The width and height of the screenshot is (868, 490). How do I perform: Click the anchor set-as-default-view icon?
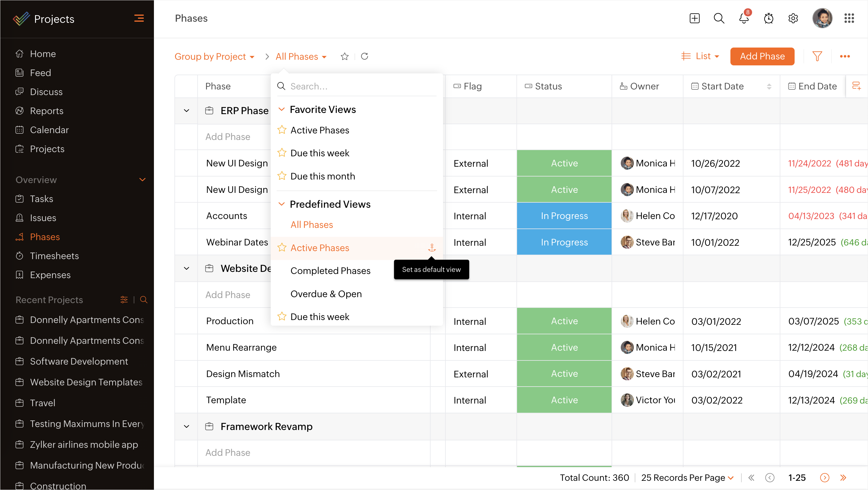(x=432, y=248)
